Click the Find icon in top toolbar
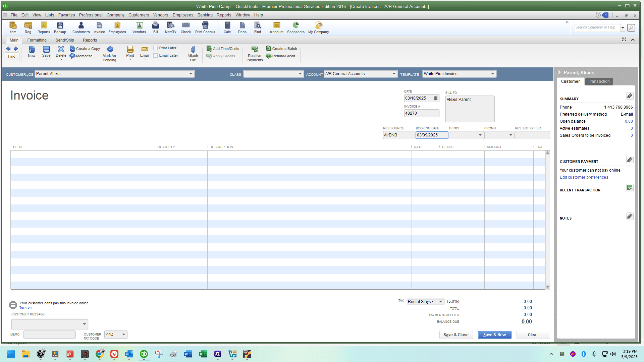This screenshot has width=644, height=362. coord(257,27)
